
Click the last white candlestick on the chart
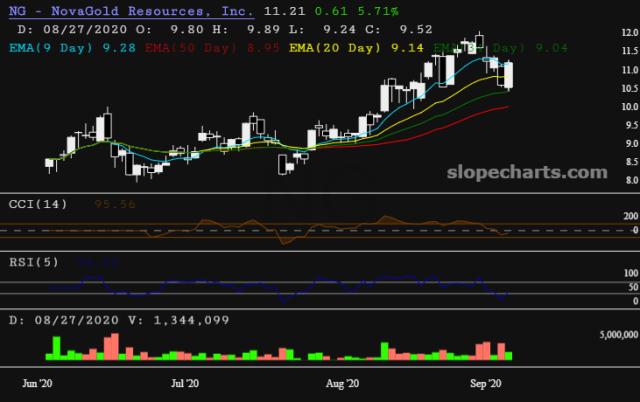(x=509, y=75)
